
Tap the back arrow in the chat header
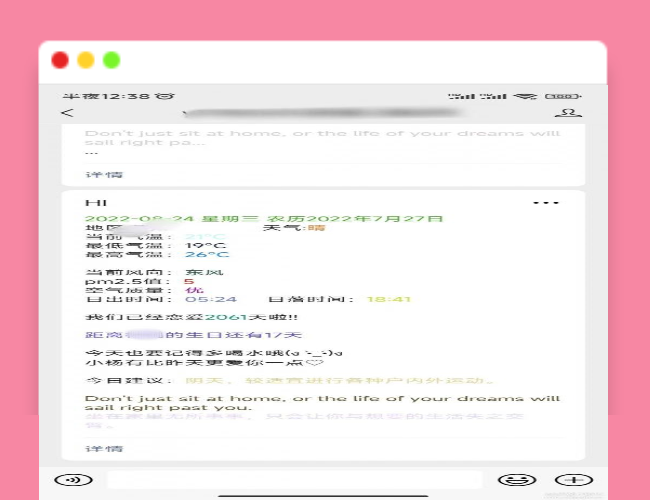click(x=67, y=113)
